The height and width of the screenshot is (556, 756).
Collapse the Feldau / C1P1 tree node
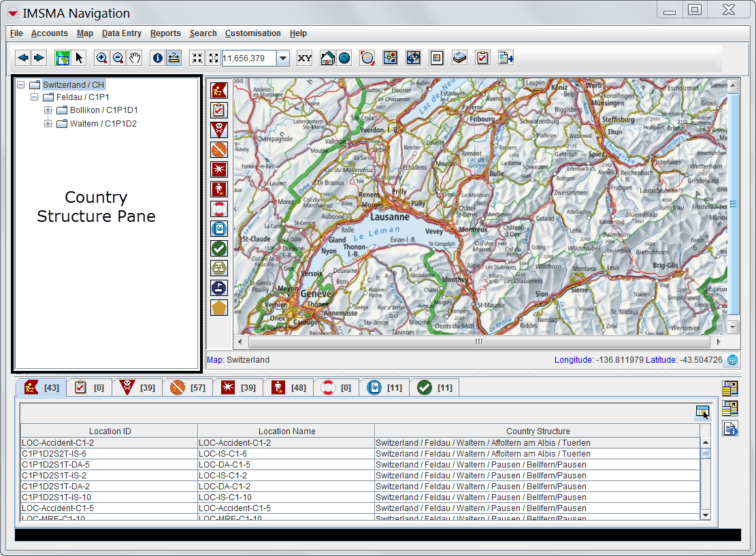34,97
